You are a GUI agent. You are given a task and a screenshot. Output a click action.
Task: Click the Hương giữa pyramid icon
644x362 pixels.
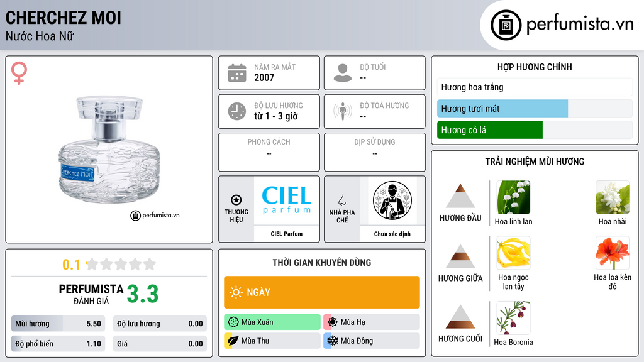[460, 256]
